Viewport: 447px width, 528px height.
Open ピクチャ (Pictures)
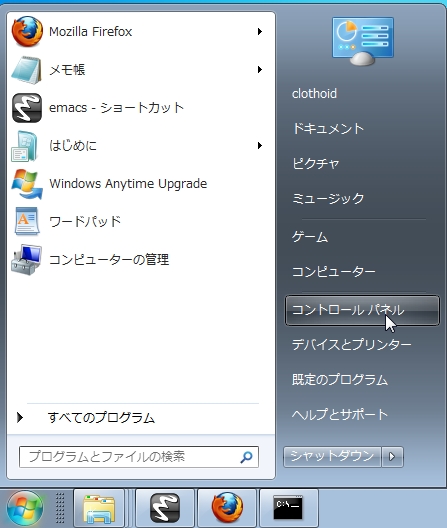pos(316,164)
